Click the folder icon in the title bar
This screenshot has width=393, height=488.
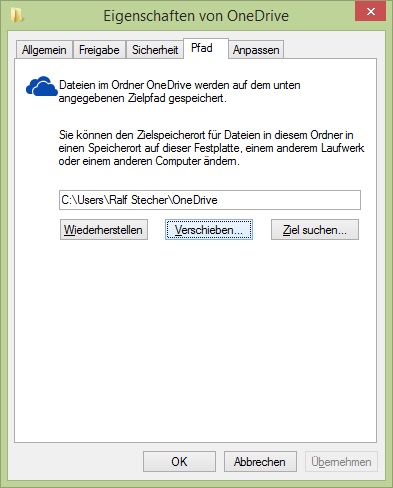16,15
